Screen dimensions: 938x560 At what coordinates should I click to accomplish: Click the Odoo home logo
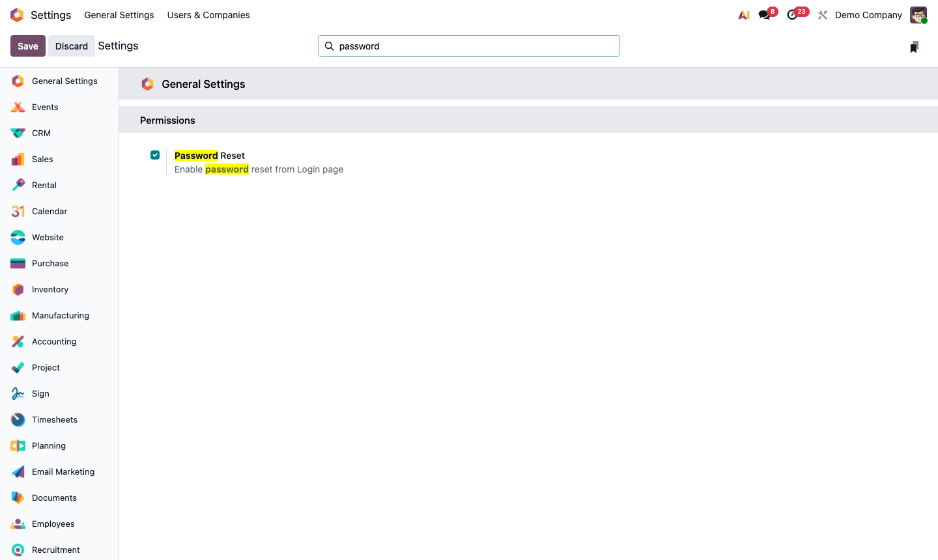pos(16,14)
